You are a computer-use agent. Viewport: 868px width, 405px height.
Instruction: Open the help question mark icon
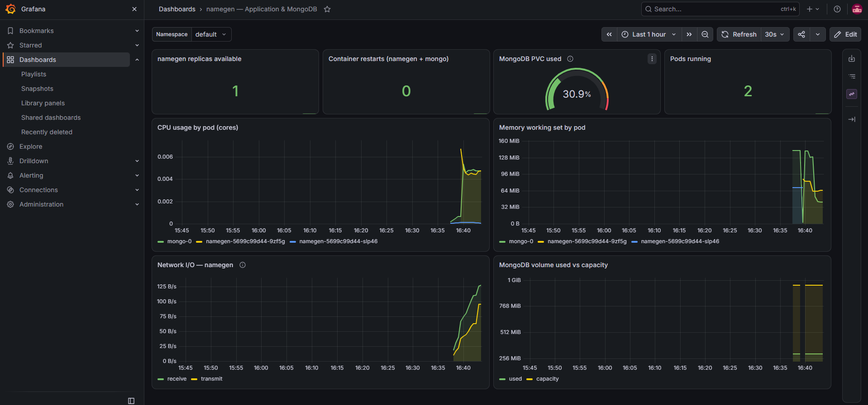(837, 9)
